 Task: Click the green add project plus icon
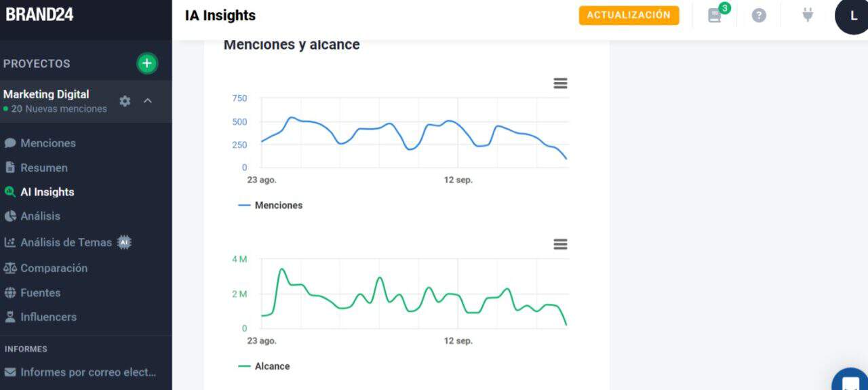coord(147,63)
